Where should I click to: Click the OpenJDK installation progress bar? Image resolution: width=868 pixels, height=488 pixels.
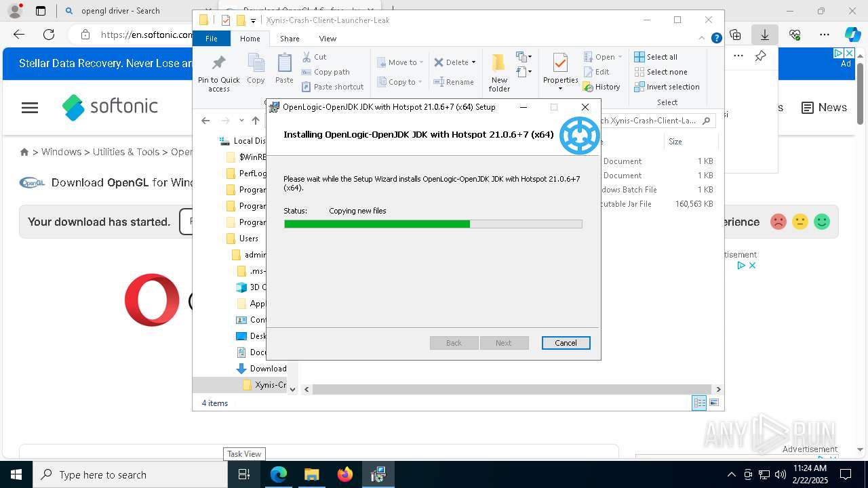433,224
